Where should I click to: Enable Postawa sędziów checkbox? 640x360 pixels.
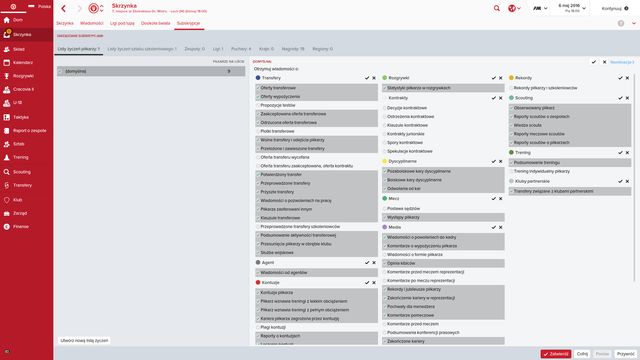pyautogui.click(x=384, y=209)
